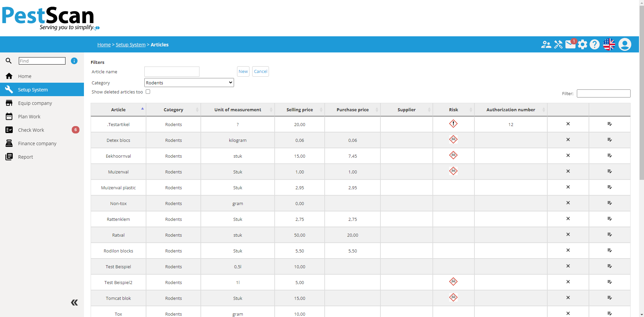Open Report menu item
Viewport: 644px width, 317px height.
point(42,157)
